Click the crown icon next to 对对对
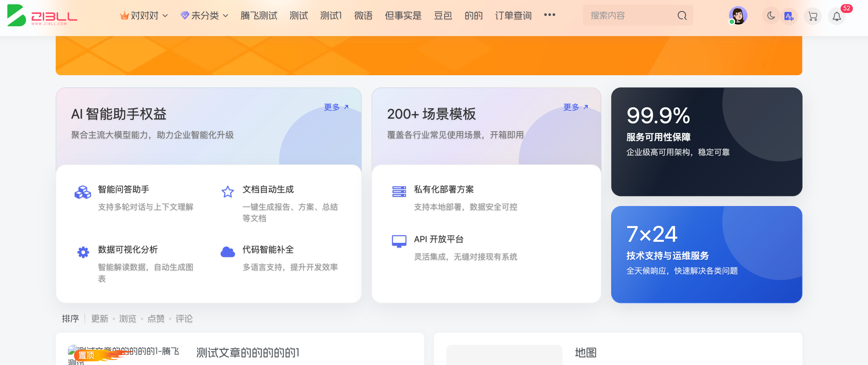Image resolution: width=868 pixels, height=365 pixels. (124, 16)
